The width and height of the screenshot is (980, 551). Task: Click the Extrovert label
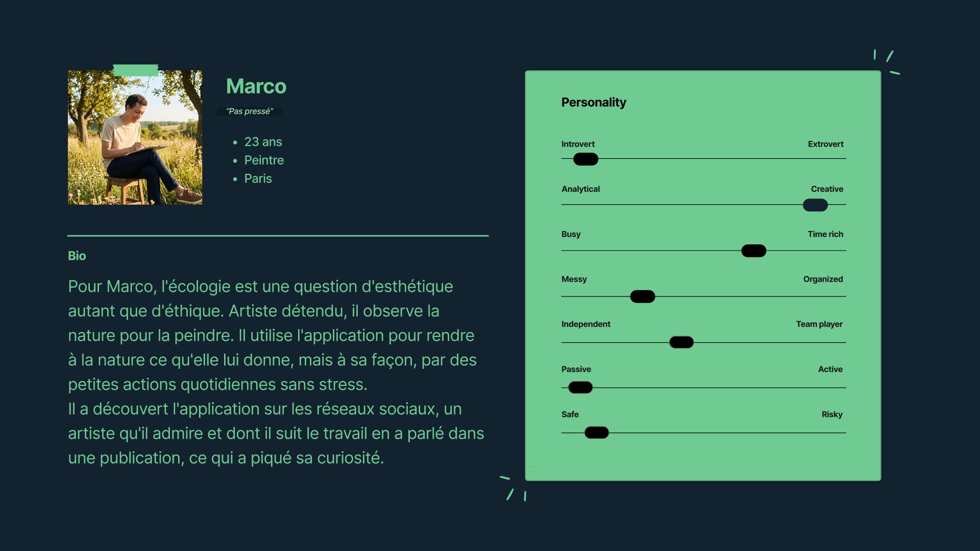click(x=825, y=144)
